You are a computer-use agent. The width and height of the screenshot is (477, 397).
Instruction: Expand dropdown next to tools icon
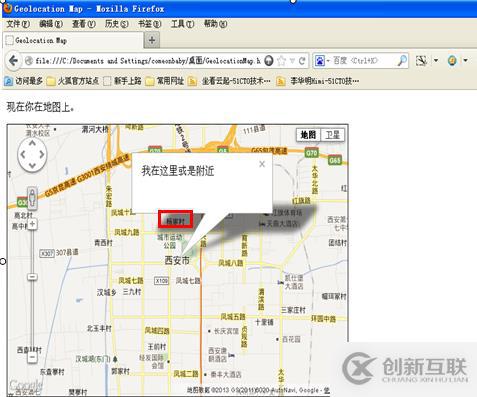[x=436, y=61]
